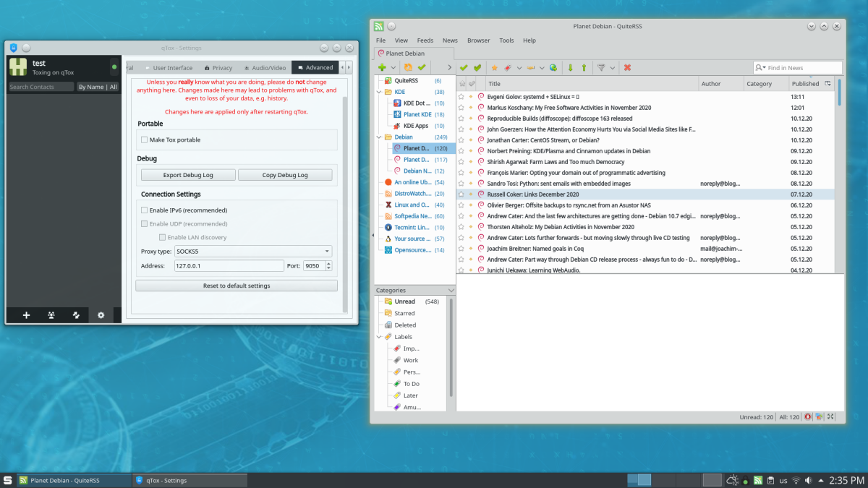Image resolution: width=868 pixels, height=488 pixels.
Task: Click the qTox add friend plus icon
Action: click(27, 315)
